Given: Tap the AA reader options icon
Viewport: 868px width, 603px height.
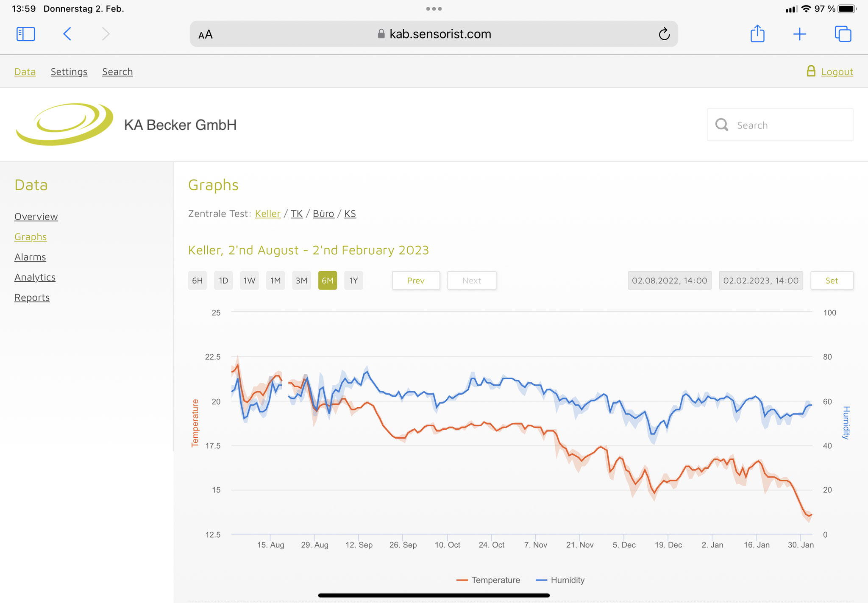Looking at the screenshot, I should (206, 35).
